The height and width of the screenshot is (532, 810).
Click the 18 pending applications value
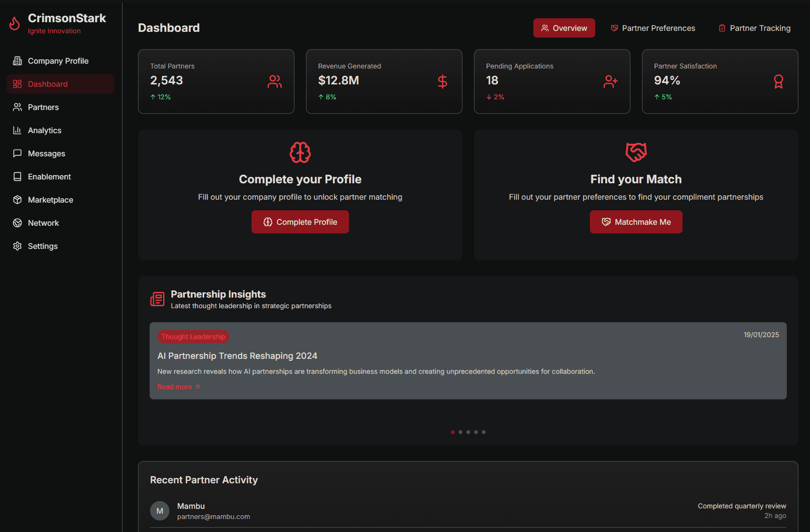492,81
